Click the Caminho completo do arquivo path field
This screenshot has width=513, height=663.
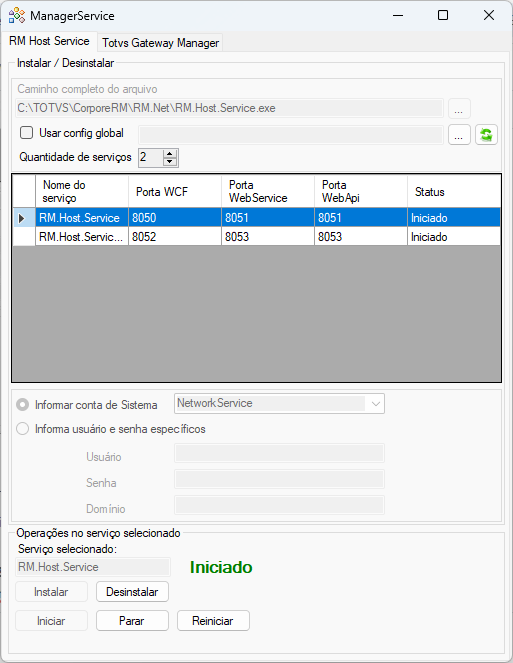click(x=229, y=108)
